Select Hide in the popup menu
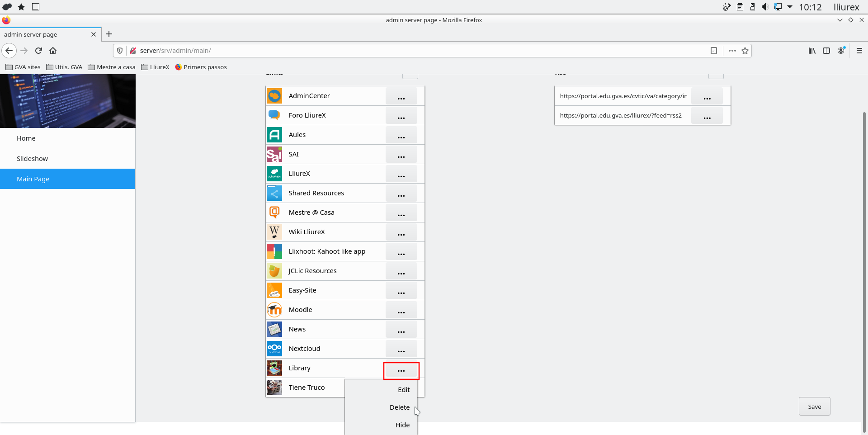This screenshot has height=435, width=868. click(x=402, y=425)
